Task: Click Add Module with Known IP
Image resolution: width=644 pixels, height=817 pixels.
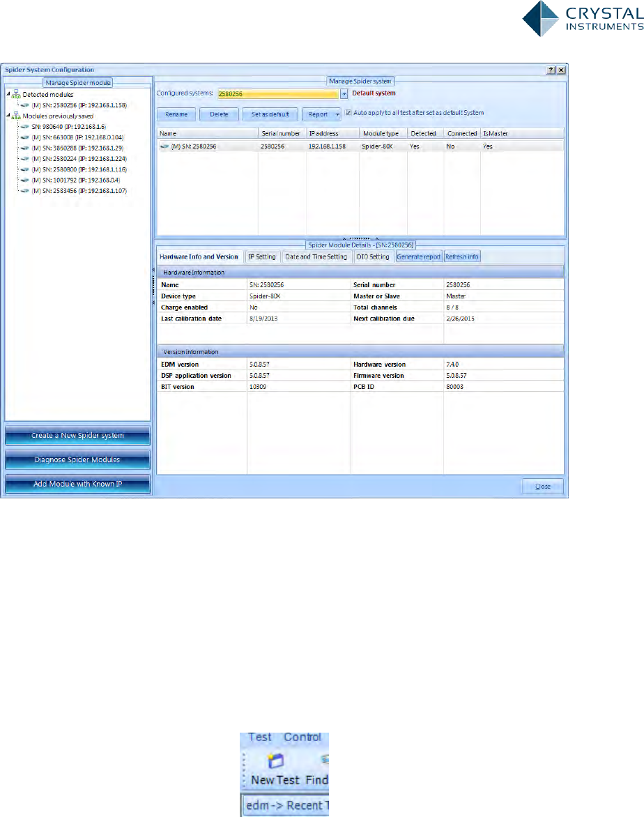Action: coord(77,484)
